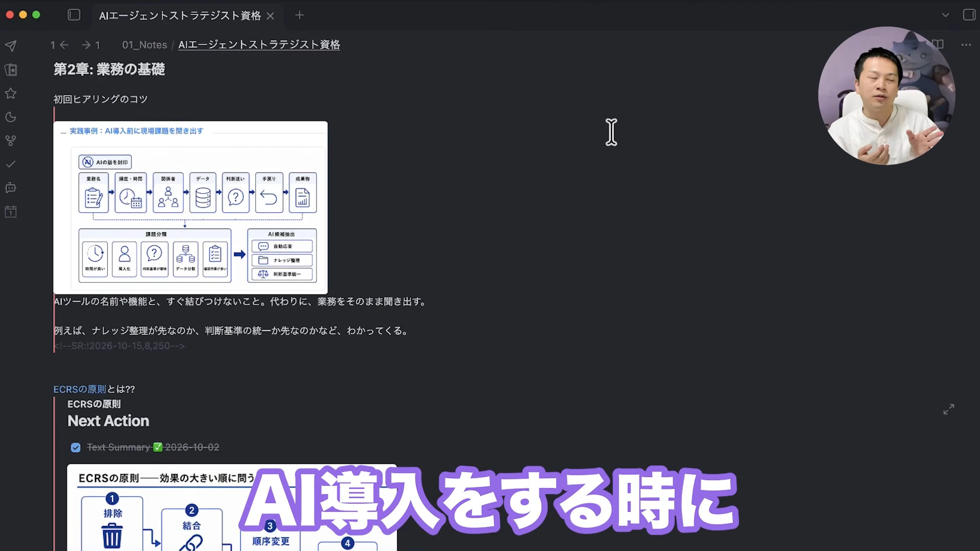Click the checkmark tasks icon in sidebar

click(x=11, y=164)
